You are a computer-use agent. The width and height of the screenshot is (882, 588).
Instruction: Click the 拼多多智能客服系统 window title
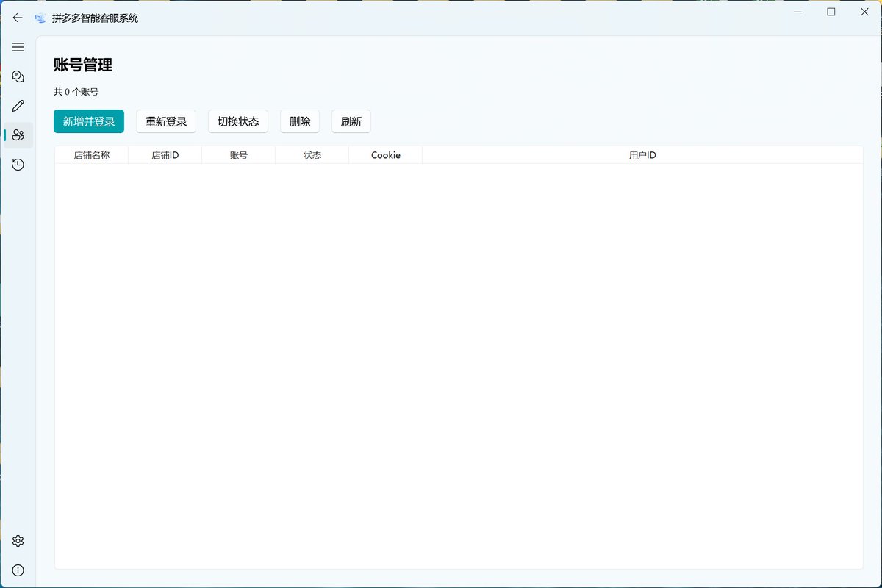tap(96, 18)
